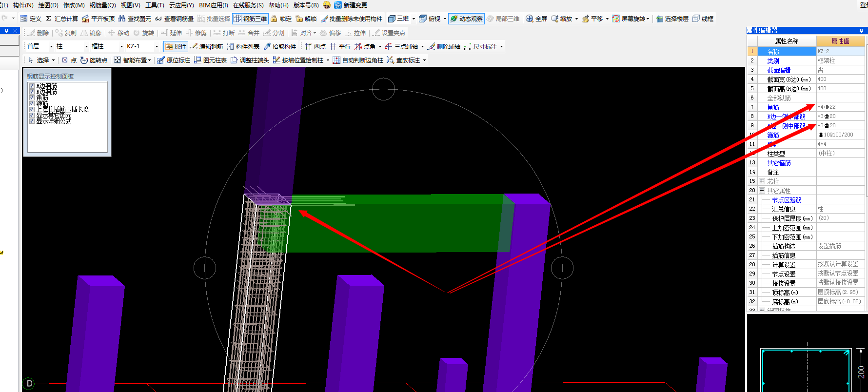Toggle the 角筋 checkbox

click(32, 98)
